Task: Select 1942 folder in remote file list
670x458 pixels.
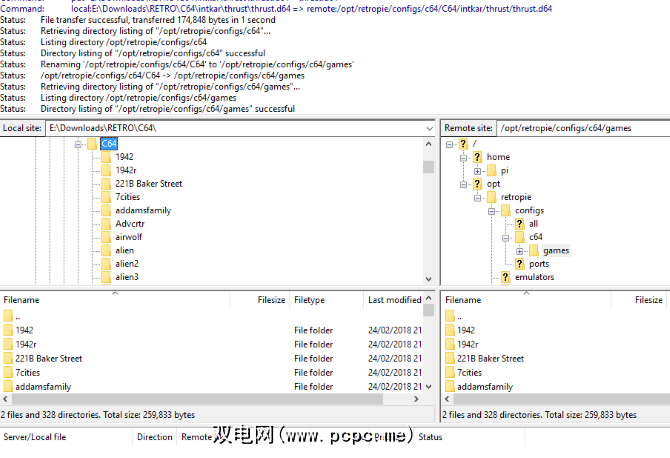Action: (466, 330)
